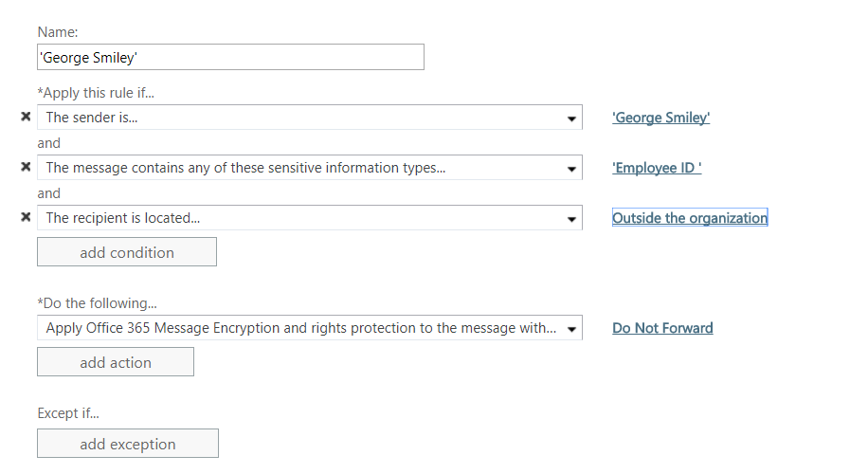Viewport: 868px width, 474px height.
Task: Open the 'Do Not Forward' template link
Action: click(x=662, y=328)
